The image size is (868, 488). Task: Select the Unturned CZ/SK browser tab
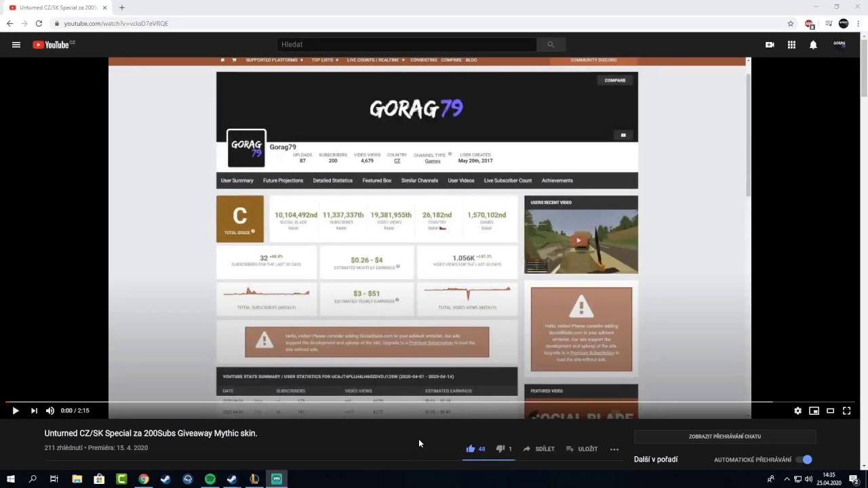58,7
